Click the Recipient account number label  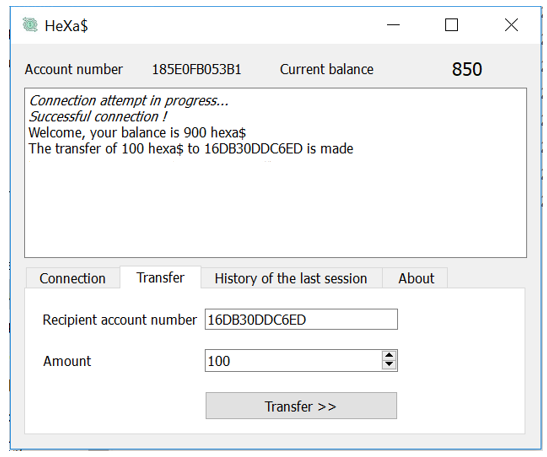120,320
